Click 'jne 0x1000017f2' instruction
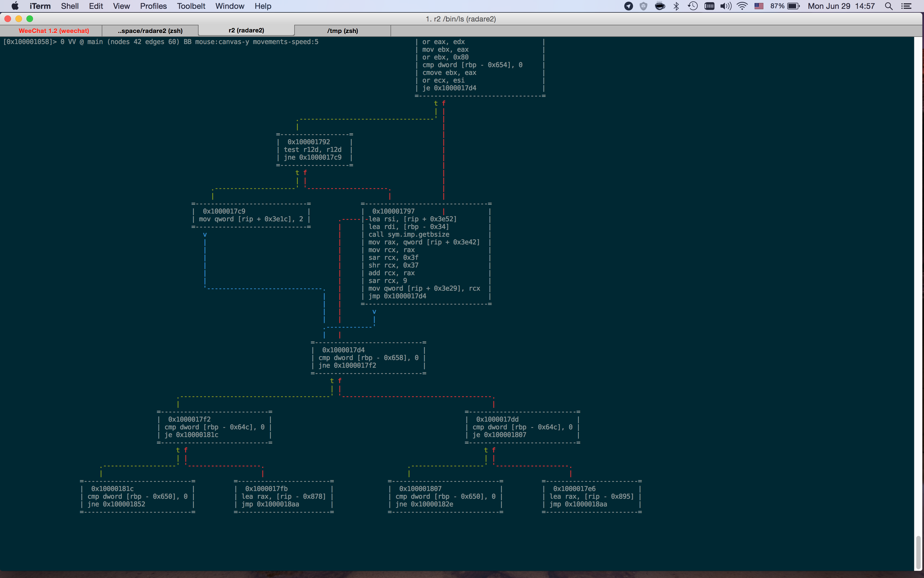This screenshot has width=924, height=578. [347, 366]
